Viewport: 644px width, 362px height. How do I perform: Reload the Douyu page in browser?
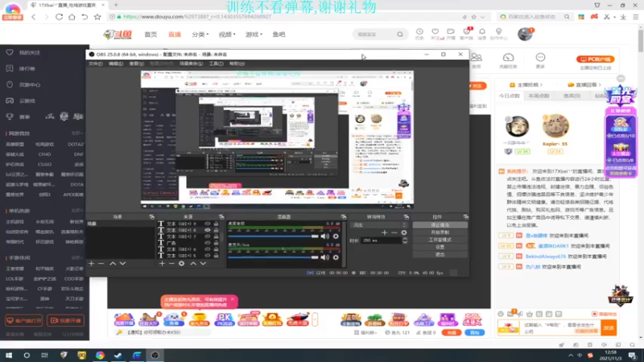point(59,17)
